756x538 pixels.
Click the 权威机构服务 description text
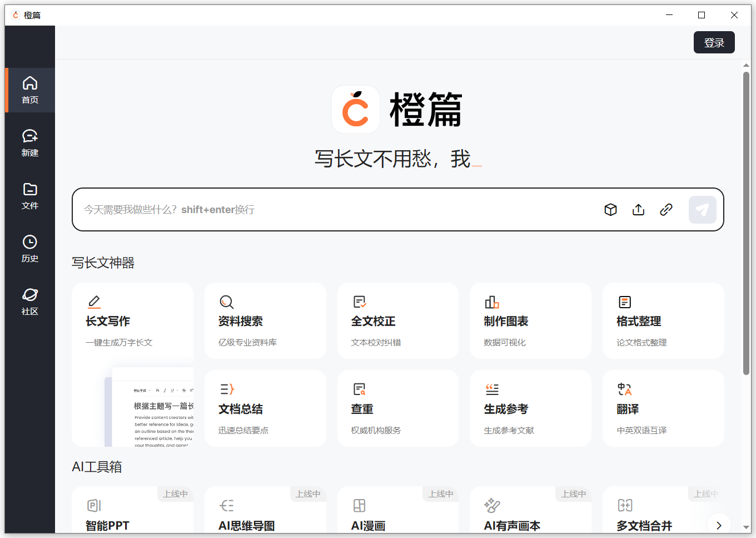point(376,431)
